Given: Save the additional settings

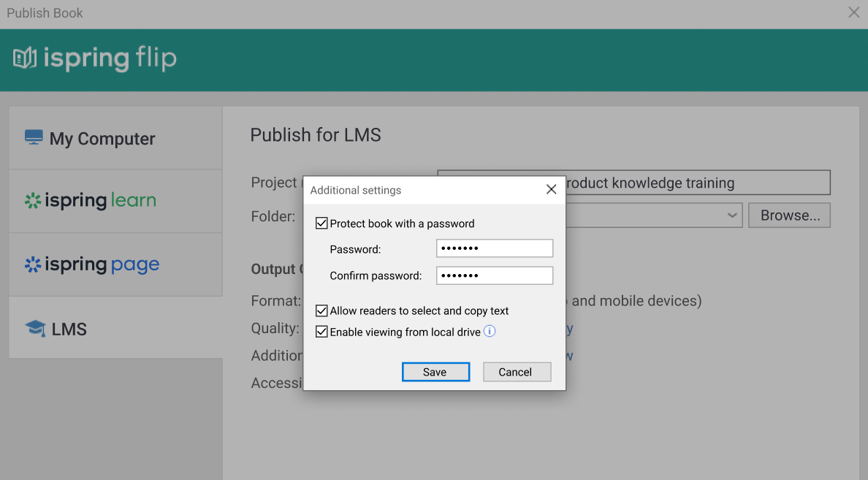Looking at the screenshot, I should click(435, 371).
